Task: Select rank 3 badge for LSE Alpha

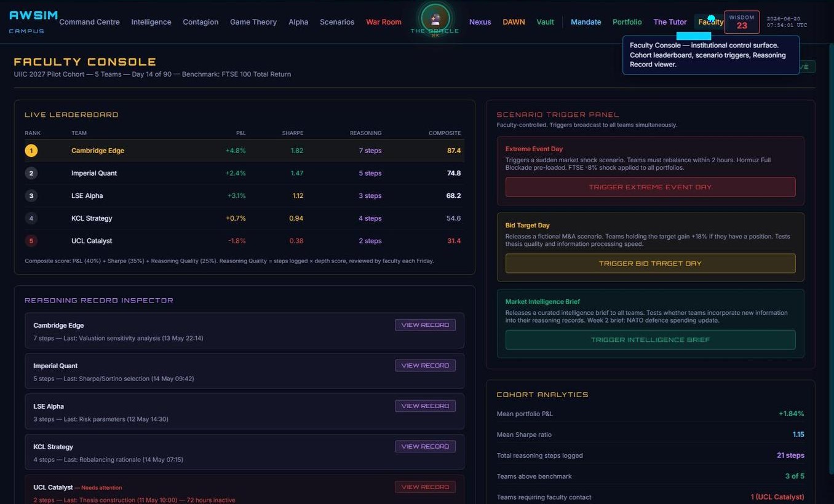Action: (x=31, y=195)
